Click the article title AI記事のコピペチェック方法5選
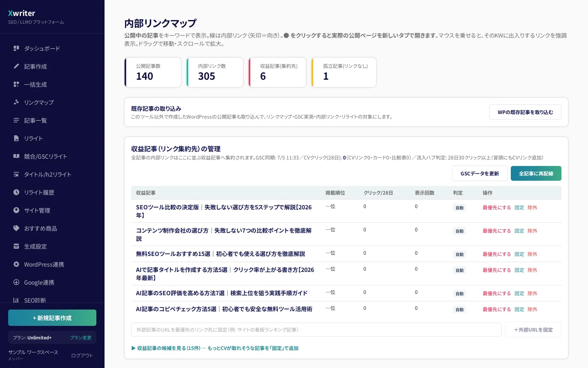 pyautogui.click(x=224, y=309)
